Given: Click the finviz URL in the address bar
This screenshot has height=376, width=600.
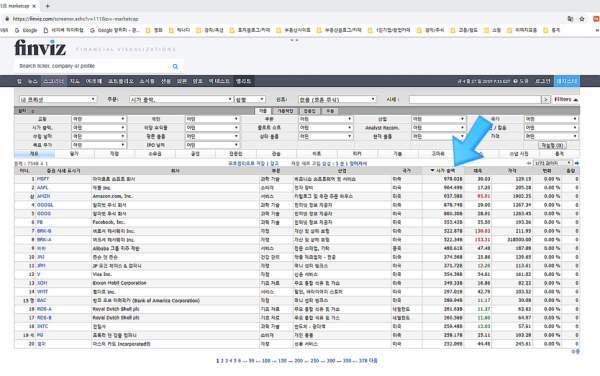Looking at the screenshot, I should 76,18.
